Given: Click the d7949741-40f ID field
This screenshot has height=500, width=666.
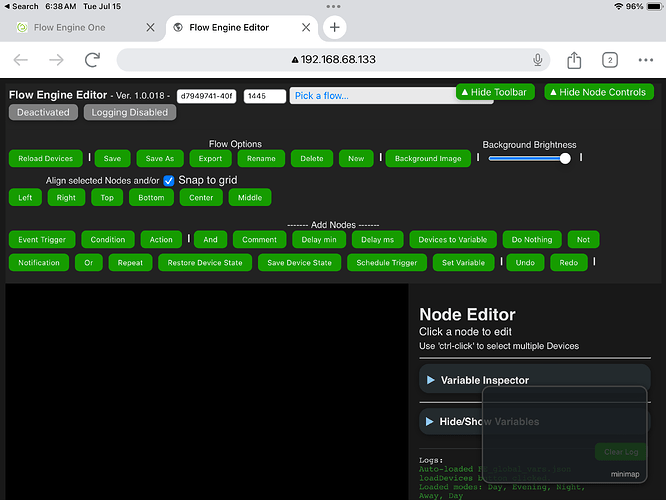Looking at the screenshot, I should coord(206,96).
